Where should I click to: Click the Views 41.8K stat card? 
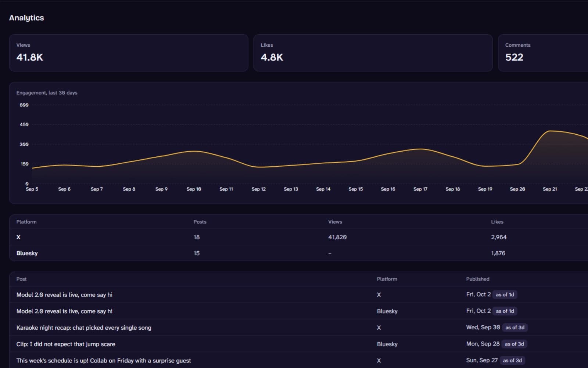129,53
